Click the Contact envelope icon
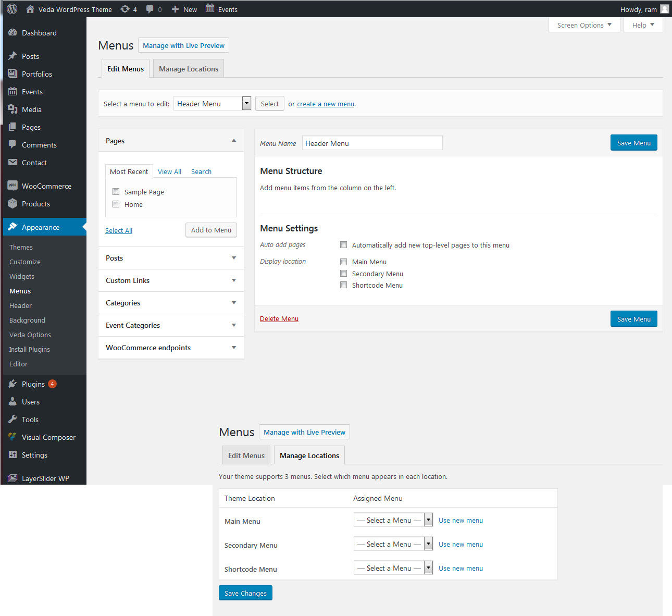Screen dimensions: 672x616 tap(13, 162)
